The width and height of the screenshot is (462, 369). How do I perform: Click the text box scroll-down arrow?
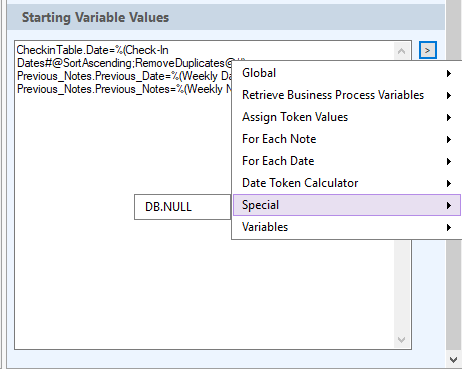click(401, 340)
